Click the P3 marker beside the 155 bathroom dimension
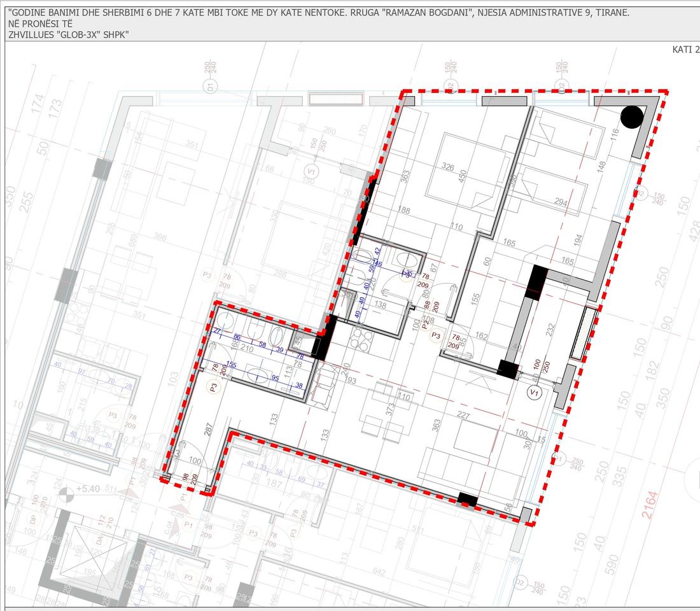700x611 pixels. (213, 386)
